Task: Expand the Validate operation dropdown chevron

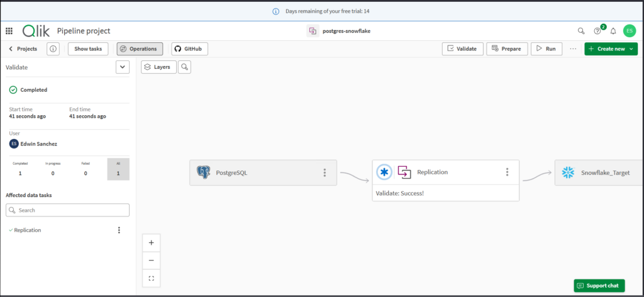Action: point(123,67)
